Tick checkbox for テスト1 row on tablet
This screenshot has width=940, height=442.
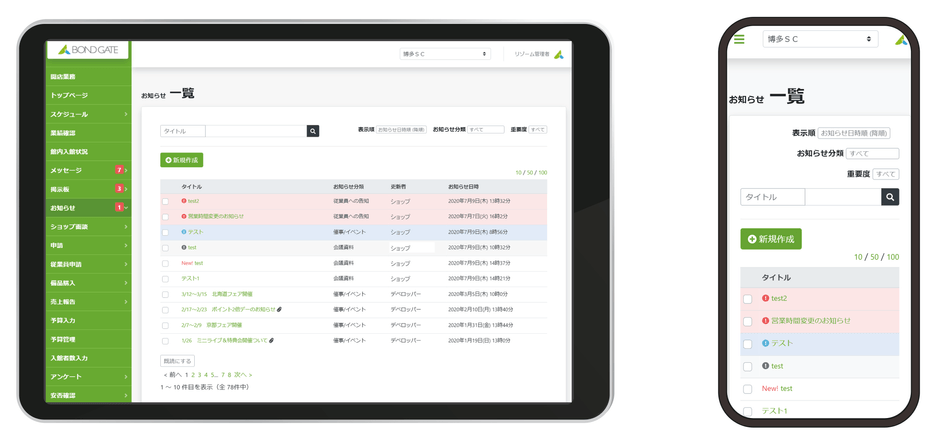click(165, 279)
